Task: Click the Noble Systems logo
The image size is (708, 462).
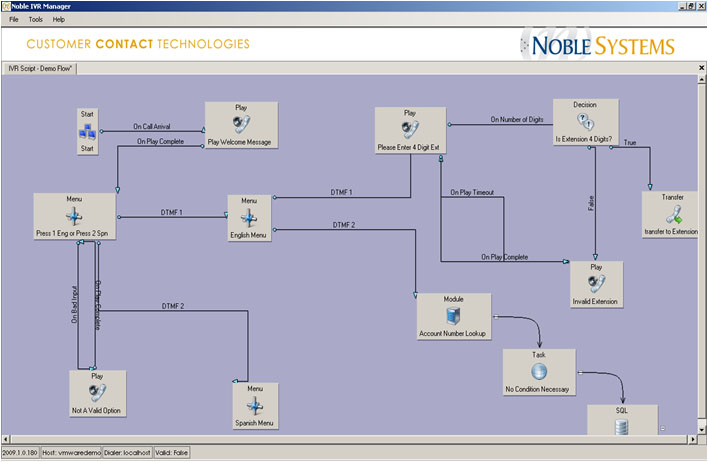Action: point(598,46)
